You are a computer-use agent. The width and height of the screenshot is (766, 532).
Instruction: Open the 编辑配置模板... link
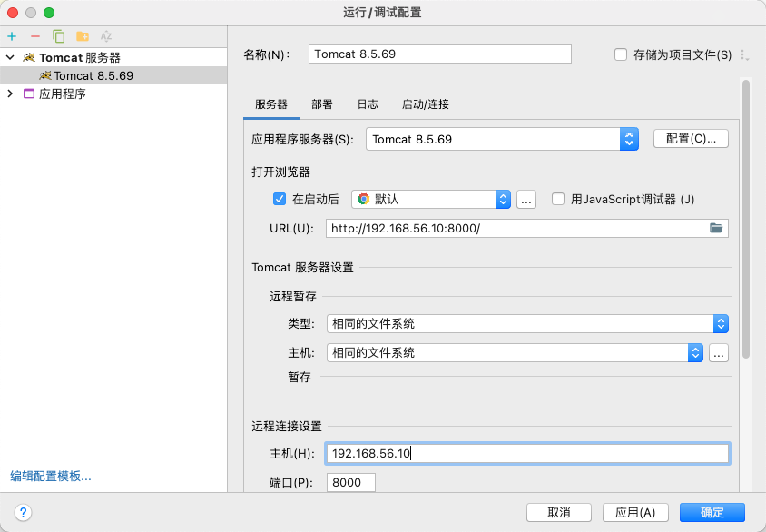(51, 476)
